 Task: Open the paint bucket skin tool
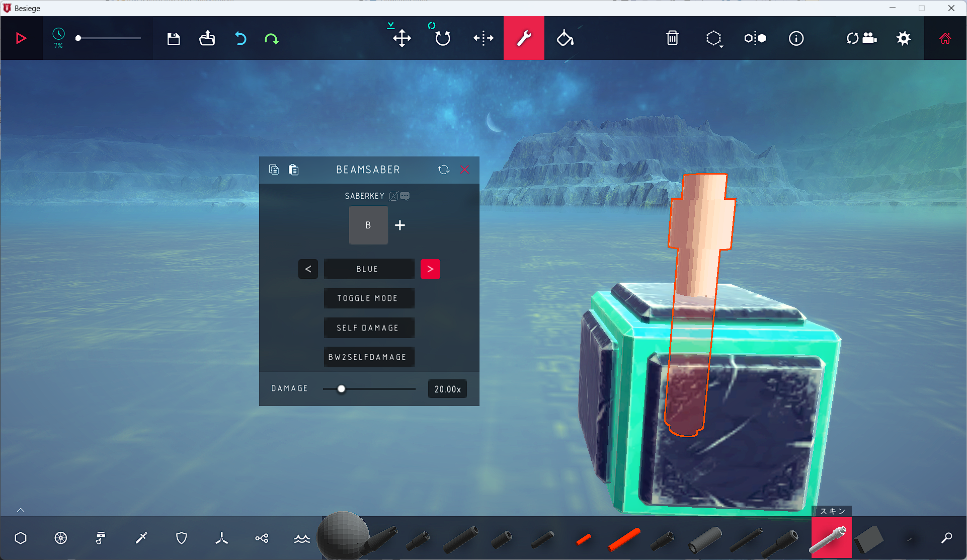tap(565, 38)
